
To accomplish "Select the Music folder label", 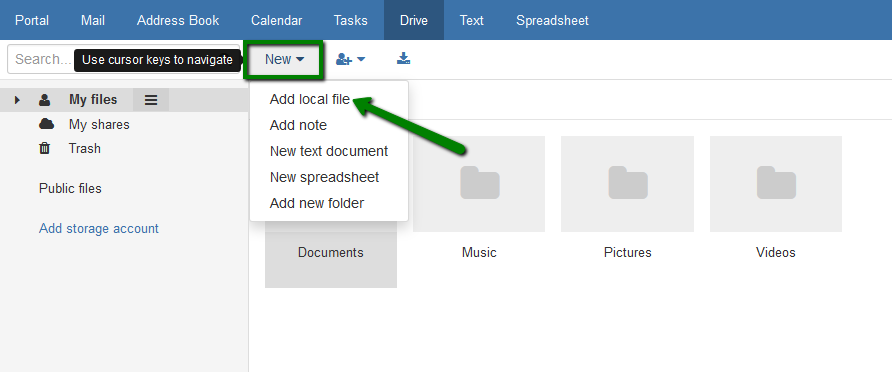I will pyautogui.click(x=480, y=253).
